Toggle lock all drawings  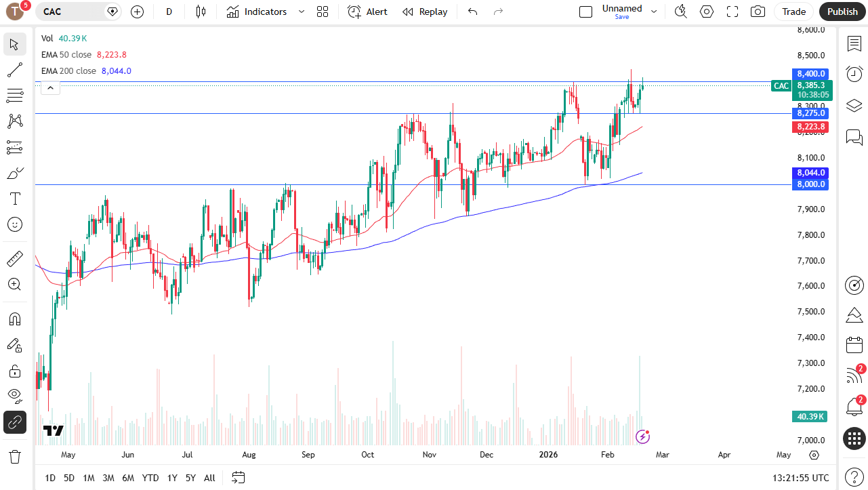click(x=14, y=371)
